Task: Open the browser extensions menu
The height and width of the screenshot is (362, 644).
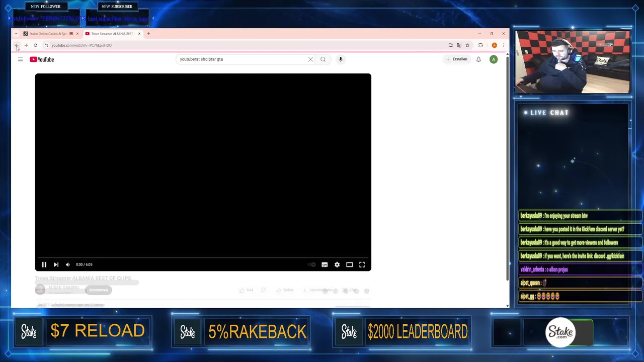Action: (x=480, y=45)
